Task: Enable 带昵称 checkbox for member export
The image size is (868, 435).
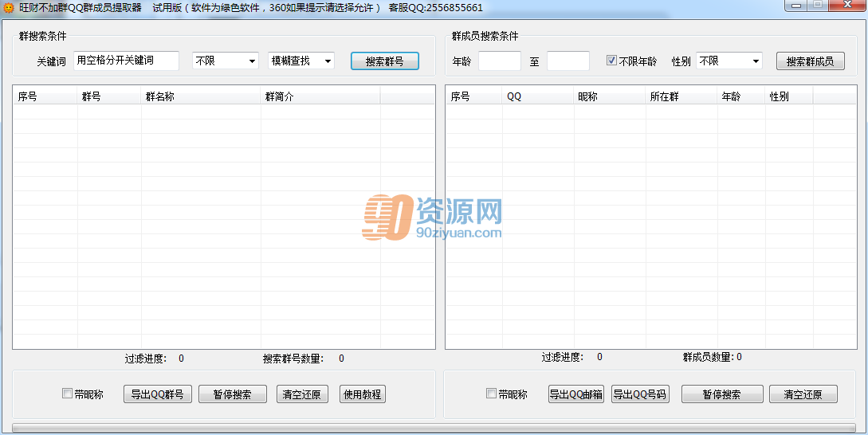Action: click(x=491, y=394)
